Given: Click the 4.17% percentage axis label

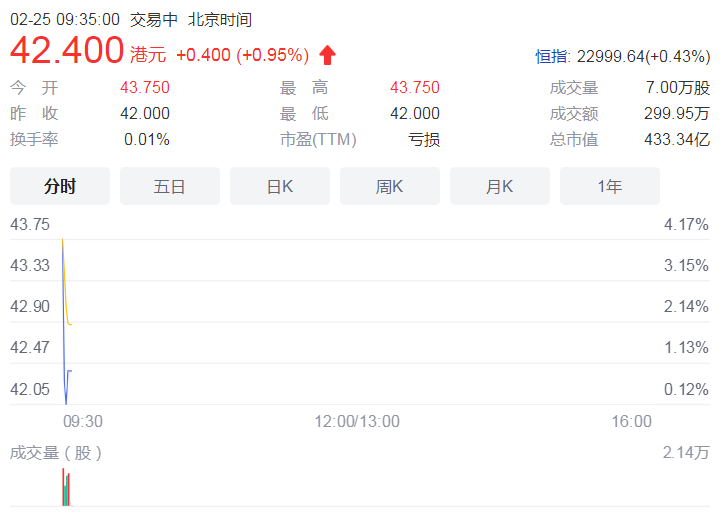Looking at the screenshot, I should (686, 224).
